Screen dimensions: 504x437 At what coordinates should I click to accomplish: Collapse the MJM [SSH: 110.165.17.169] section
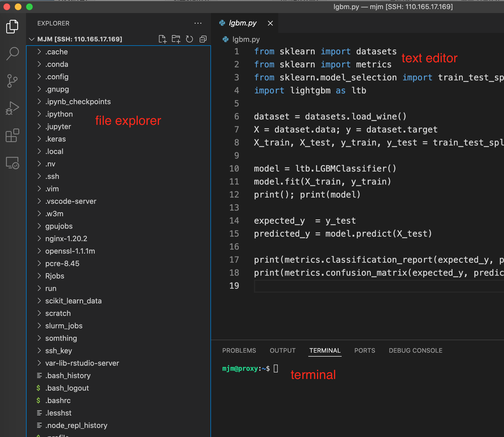click(x=32, y=39)
